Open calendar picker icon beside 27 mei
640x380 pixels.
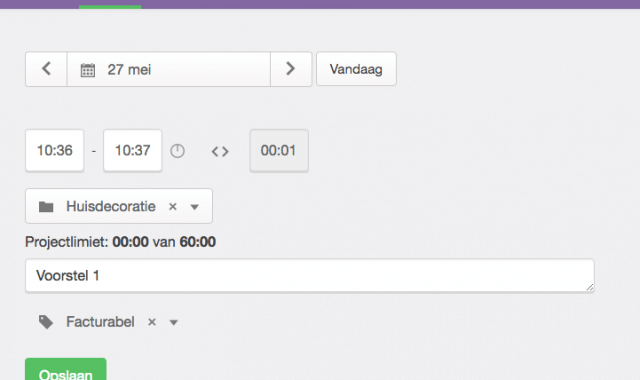pos(88,70)
